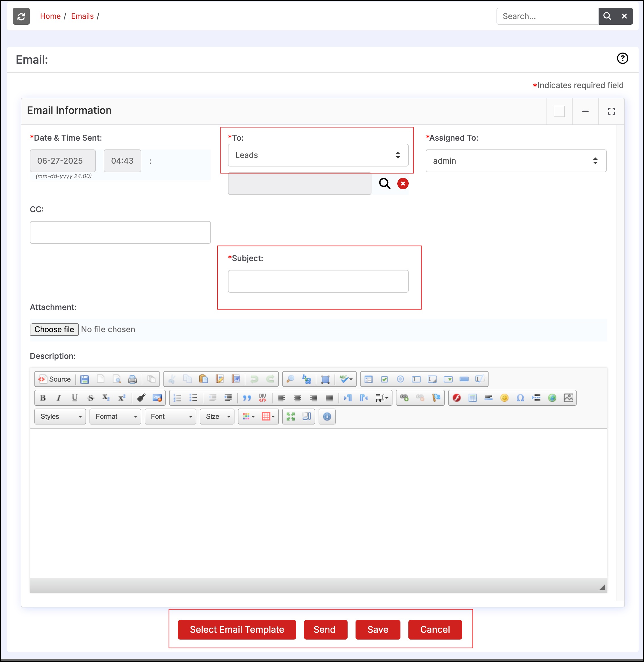The width and height of the screenshot is (644, 662).
Task: Toggle Bold formatting
Action: point(43,397)
